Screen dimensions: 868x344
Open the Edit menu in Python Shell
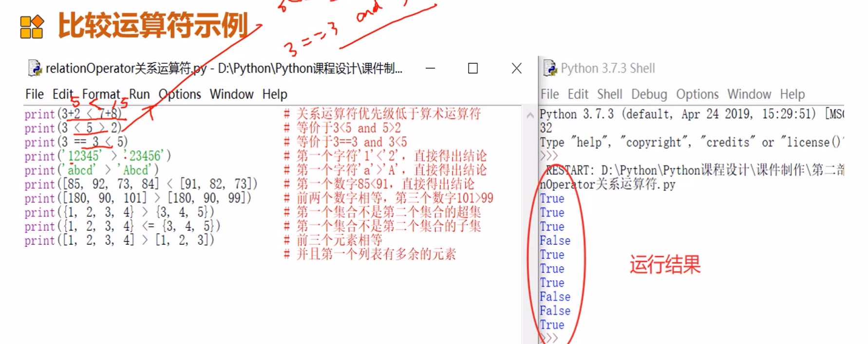[578, 94]
